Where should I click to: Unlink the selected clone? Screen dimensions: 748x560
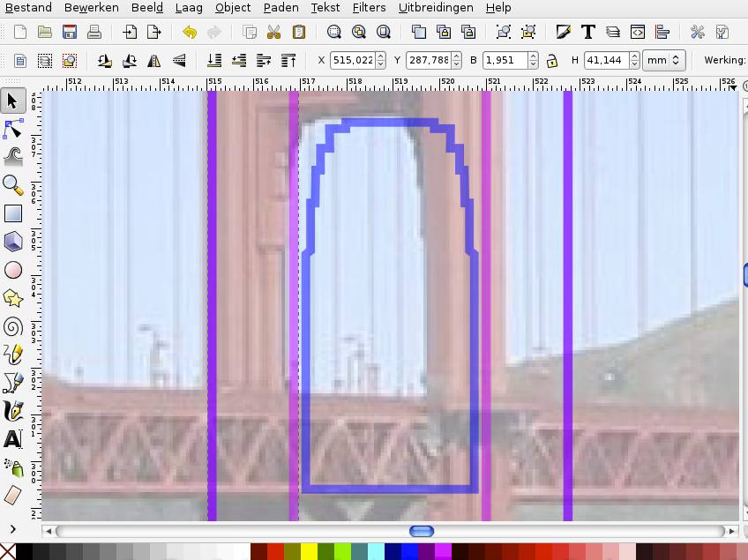point(468,32)
